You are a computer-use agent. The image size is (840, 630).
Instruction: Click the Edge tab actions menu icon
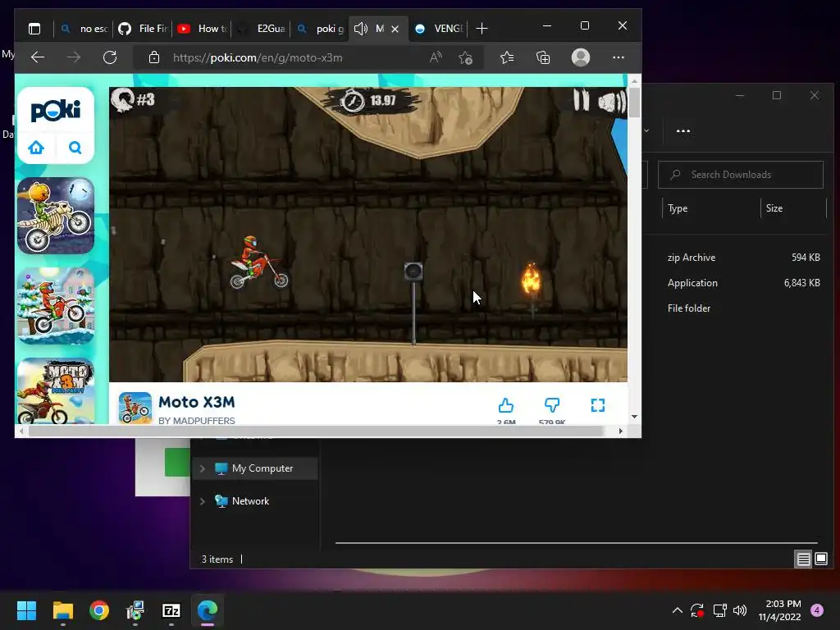point(34,29)
